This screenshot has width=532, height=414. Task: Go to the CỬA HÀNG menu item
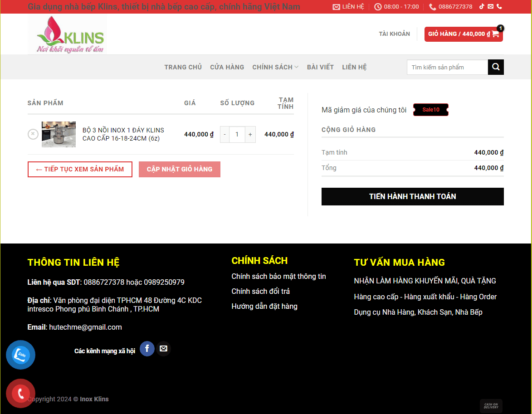(x=227, y=67)
